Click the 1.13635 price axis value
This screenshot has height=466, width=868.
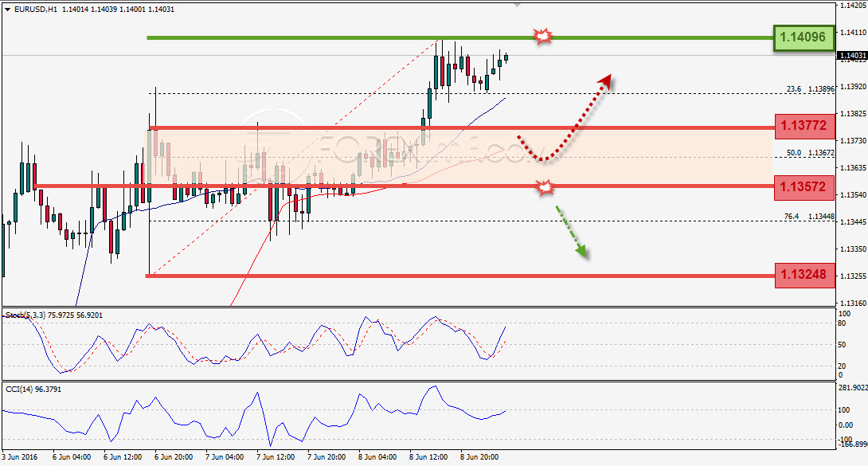pyautogui.click(x=853, y=168)
